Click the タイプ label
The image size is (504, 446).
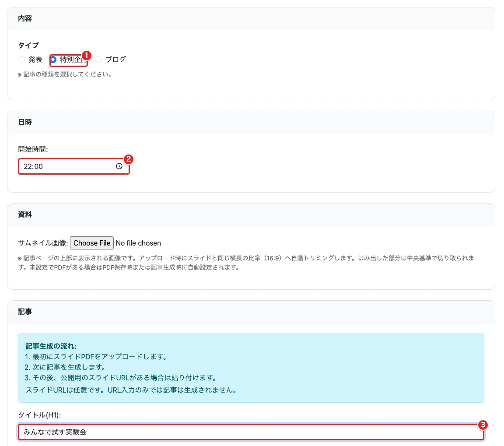(28, 46)
